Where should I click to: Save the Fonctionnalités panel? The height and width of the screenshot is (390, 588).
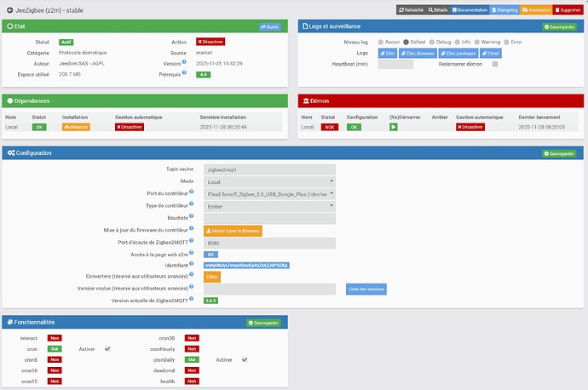pos(263,323)
